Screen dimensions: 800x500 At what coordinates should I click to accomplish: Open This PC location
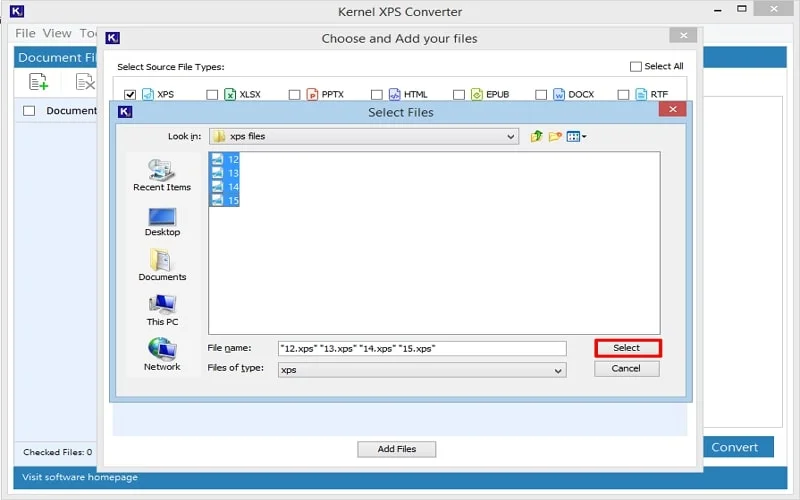point(162,310)
